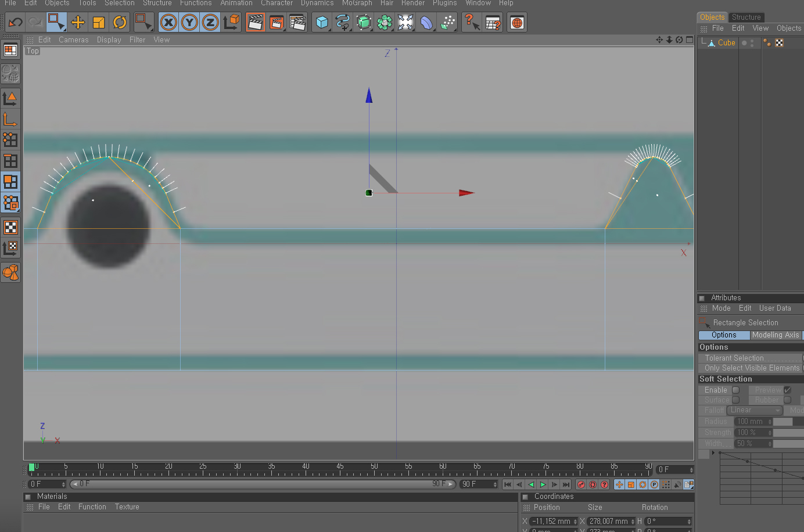This screenshot has height=532, width=804.
Task: Click context Help cursor icon
Action: pos(472,23)
